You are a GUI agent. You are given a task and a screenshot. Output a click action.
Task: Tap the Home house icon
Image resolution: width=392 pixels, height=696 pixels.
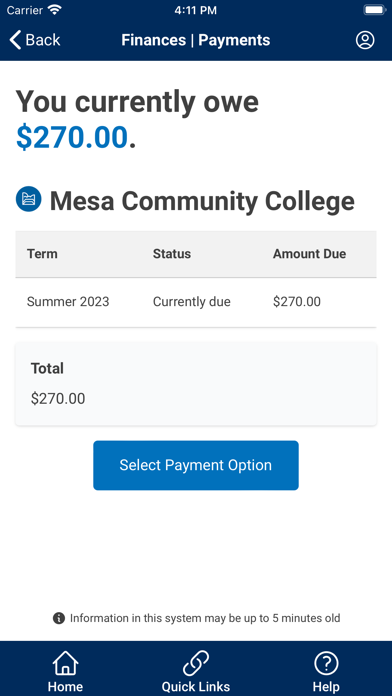coord(65,663)
